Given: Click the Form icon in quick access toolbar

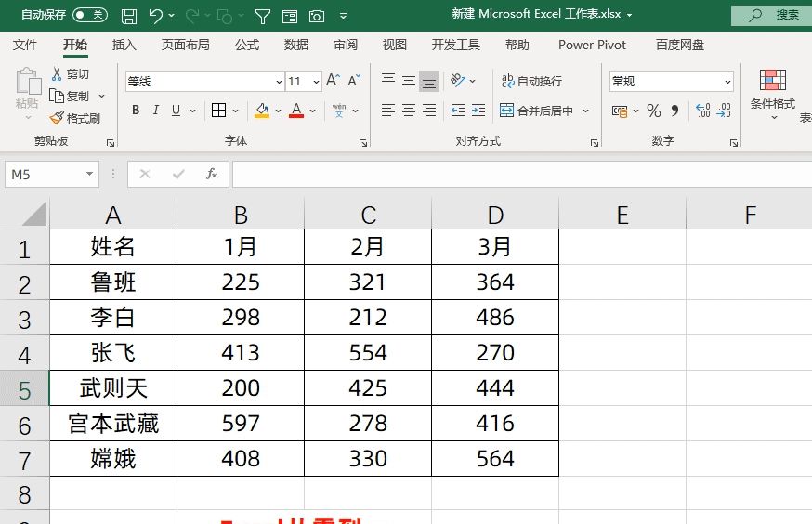Looking at the screenshot, I should pos(290,17).
